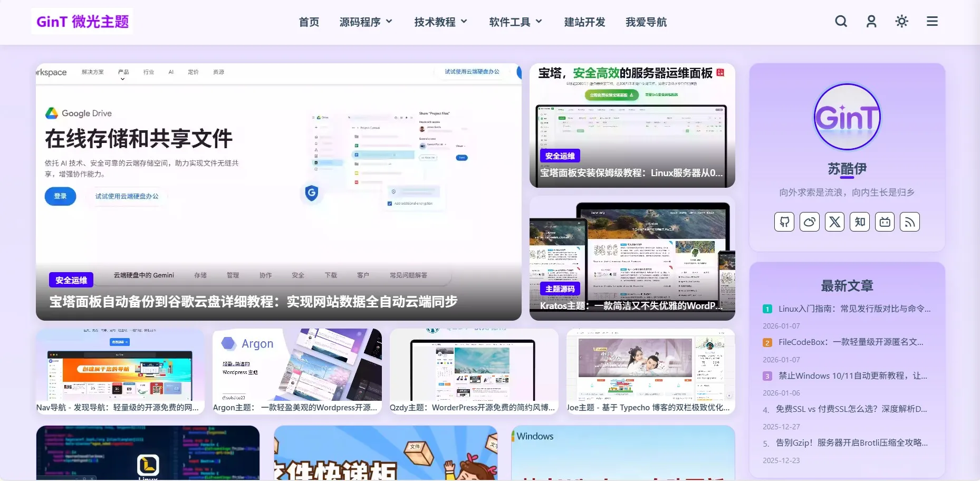Open the Argon theme thumbnail
Image resolution: width=980 pixels, height=481 pixels.
point(297,364)
